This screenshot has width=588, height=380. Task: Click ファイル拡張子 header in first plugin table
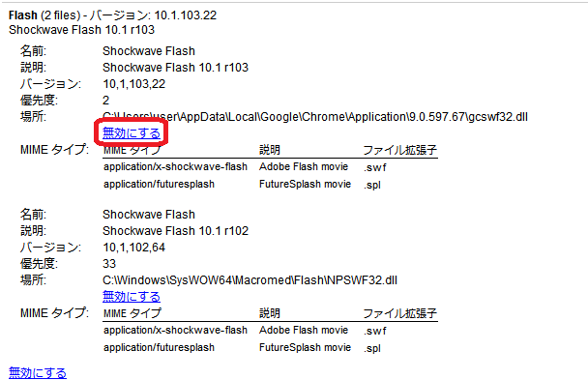pos(399,150)
